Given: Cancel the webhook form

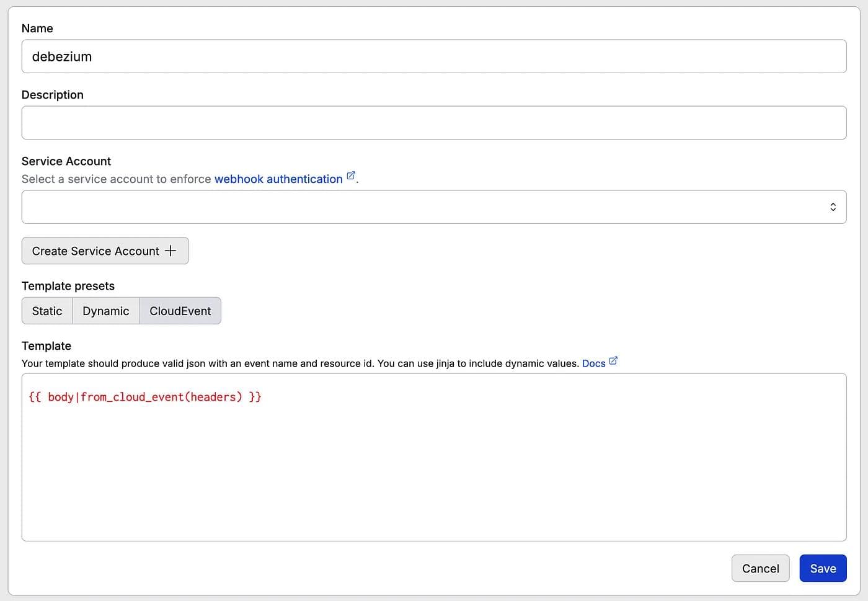Looking at the screenshot, I should [760, 568].
